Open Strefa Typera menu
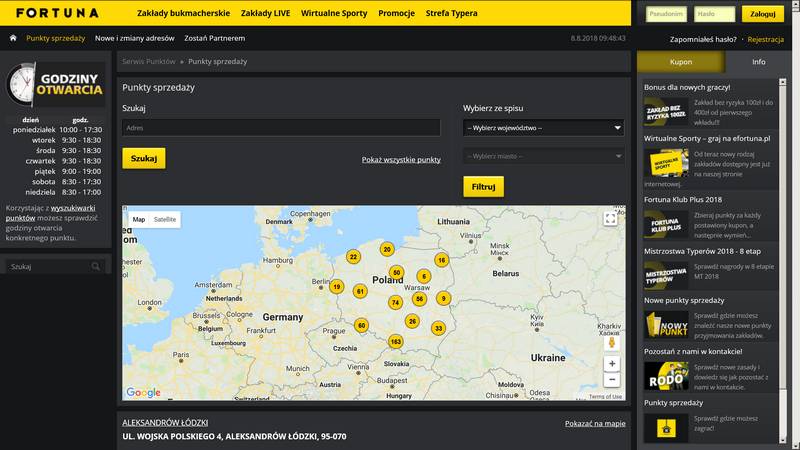800x450 pixels. [x=452, y=13]
